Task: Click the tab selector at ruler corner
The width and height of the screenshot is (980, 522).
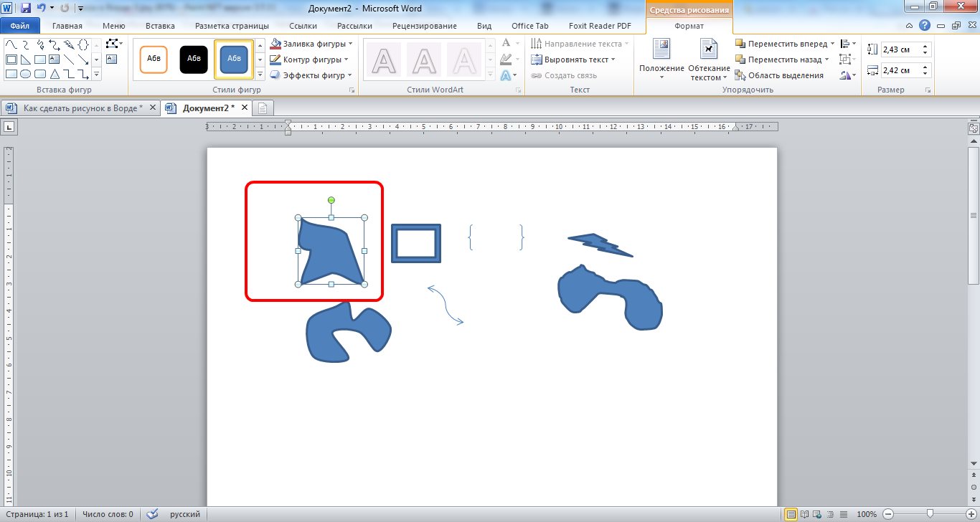Action: pos(10,128)
